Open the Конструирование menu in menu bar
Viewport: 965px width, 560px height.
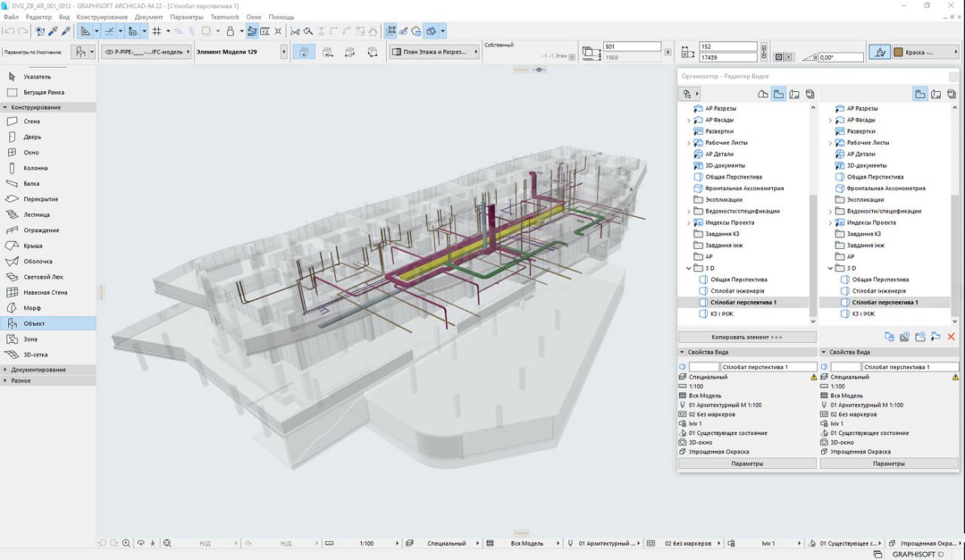click(102, 17)
